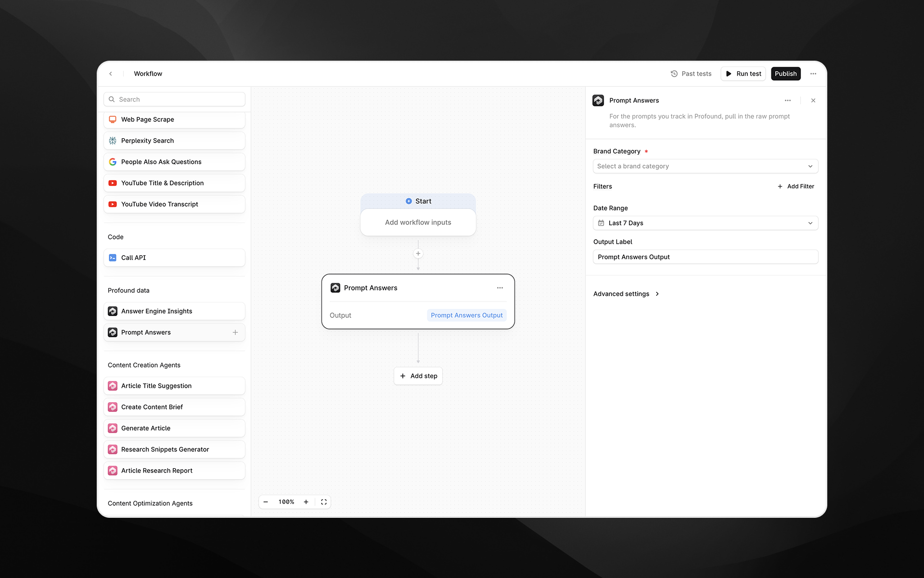This screenshot has height=578, width=924.
Task: Open the Prompt Answers node ellipsis menu
Action: pos(500,288)
